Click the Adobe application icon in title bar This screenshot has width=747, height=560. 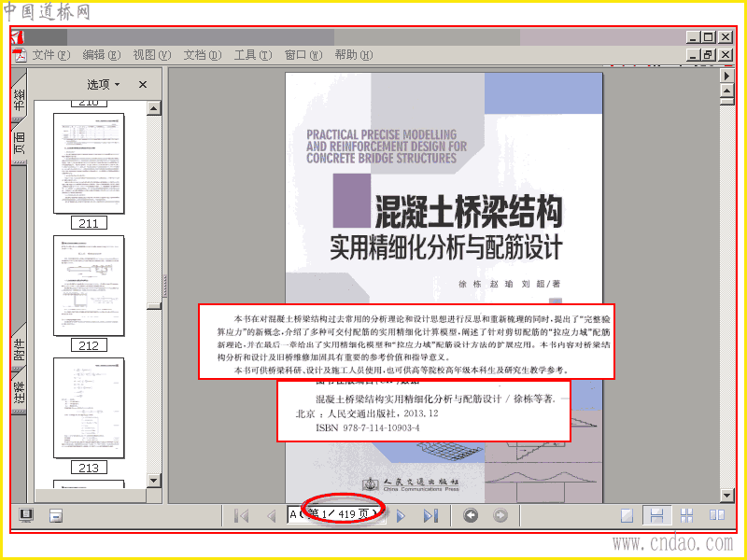click(x=18, y=37)
